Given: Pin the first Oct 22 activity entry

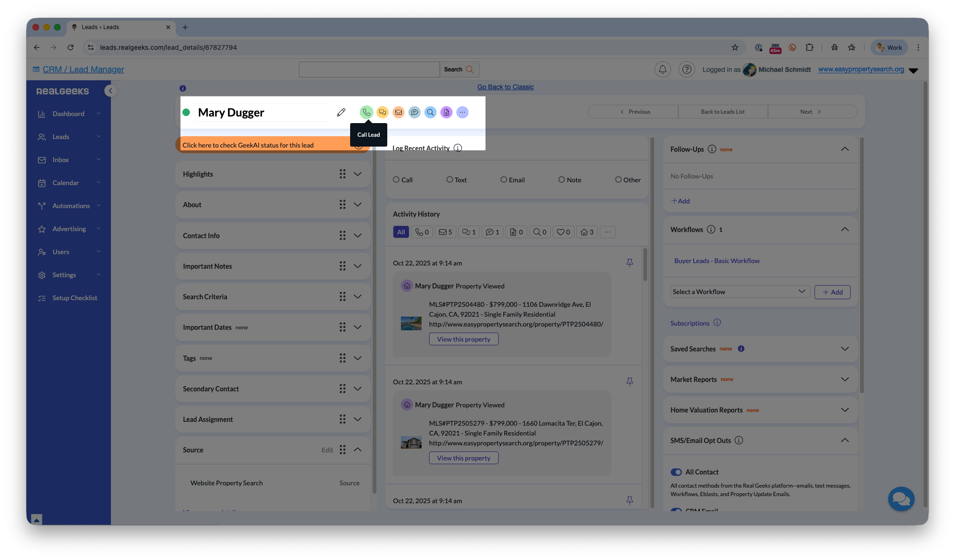Looking at the screenshot, I should [629, 263].
